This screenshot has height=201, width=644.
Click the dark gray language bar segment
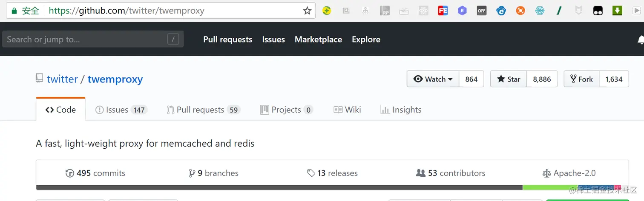tap(279, 187)
